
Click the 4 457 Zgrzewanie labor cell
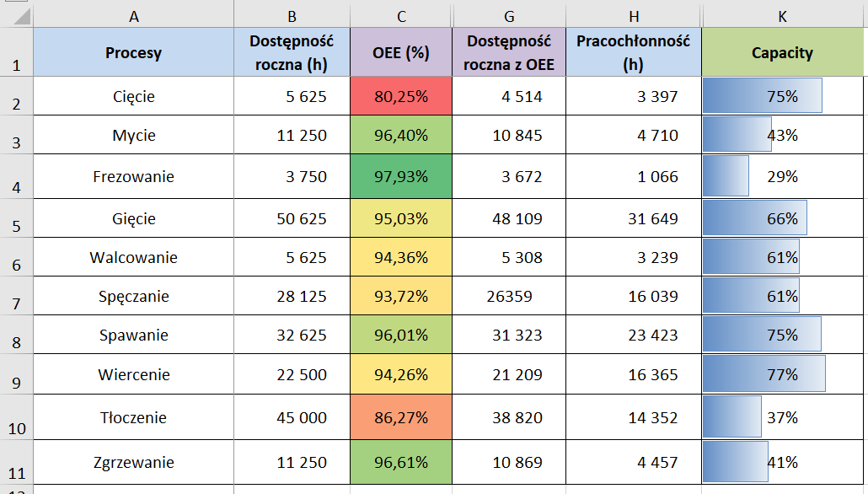633,462
